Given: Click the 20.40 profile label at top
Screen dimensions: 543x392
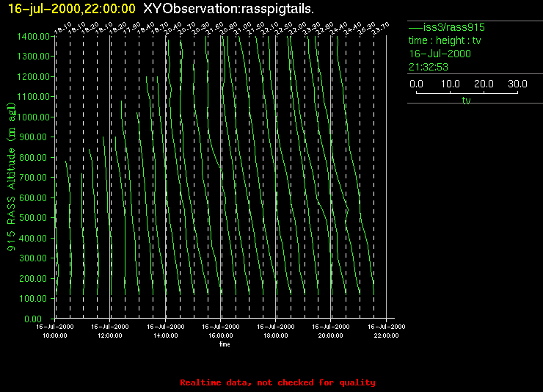Looking at the screenshot, I should [172, 28].
